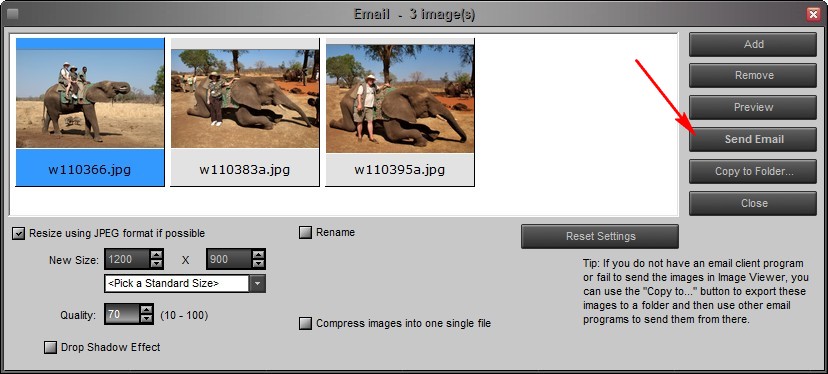Click the Quality field showing 70

coord(122,314)
